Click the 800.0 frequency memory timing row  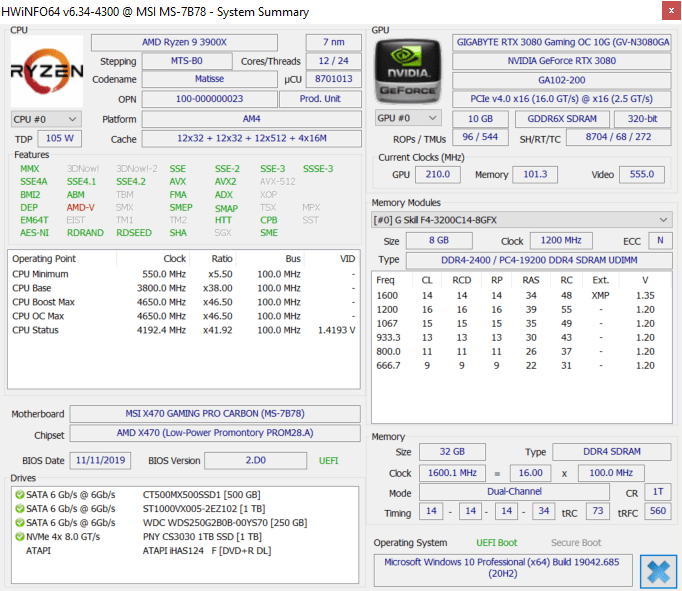tap(522, 351)
